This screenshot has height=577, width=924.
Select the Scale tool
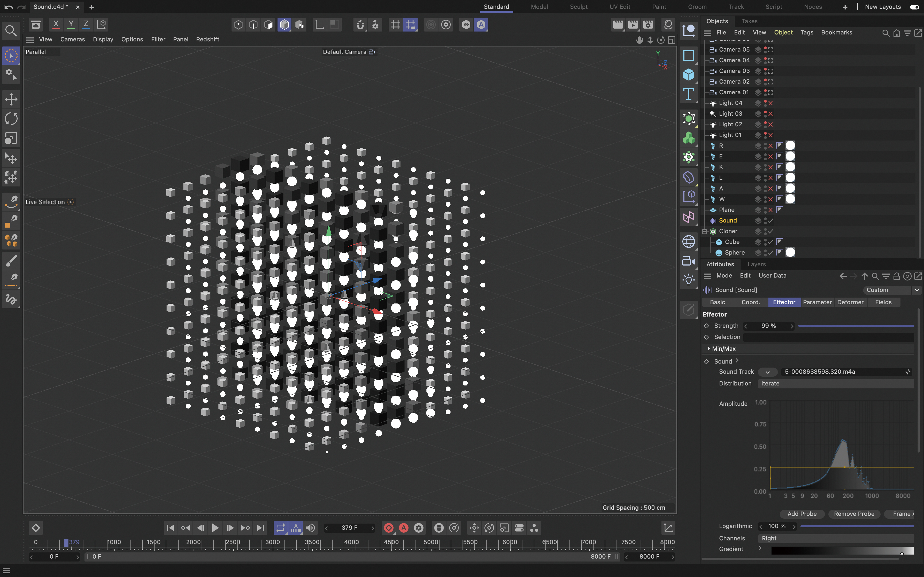click(11, 138)
